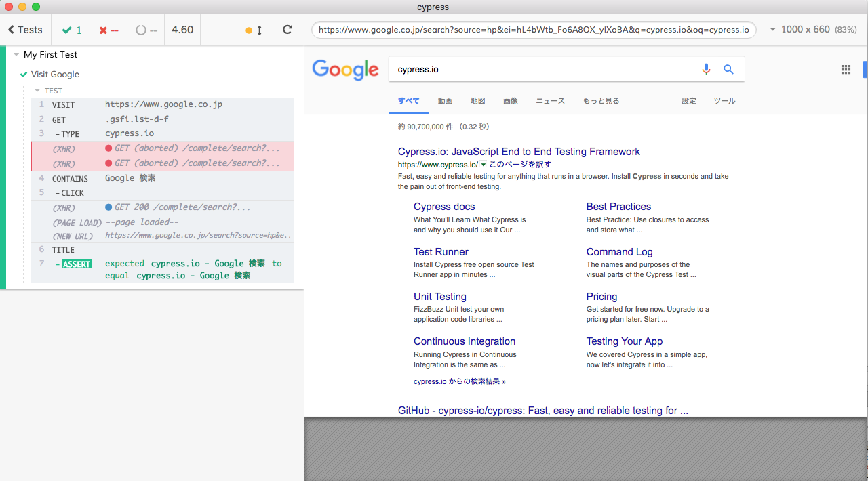This screenshot has width=868, height=481.
Task: Click the green test pass checkmark beside Visit Google
Action: [x=24, y=75]
